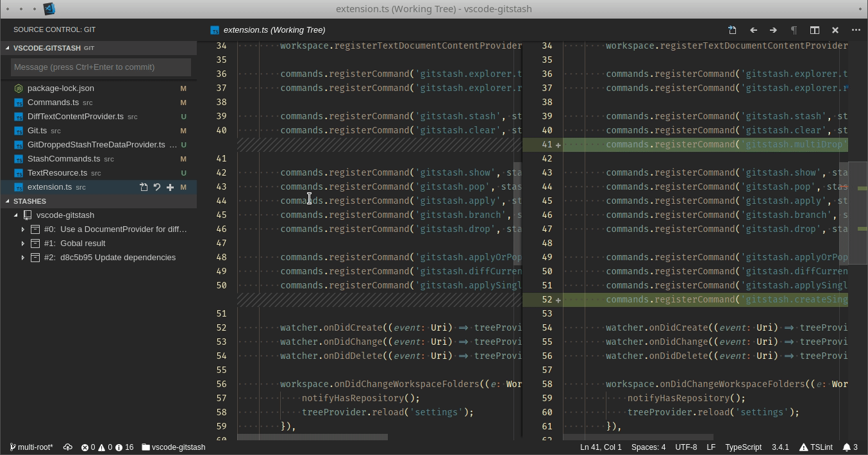Close the extension.ts working tree editor

835,29
